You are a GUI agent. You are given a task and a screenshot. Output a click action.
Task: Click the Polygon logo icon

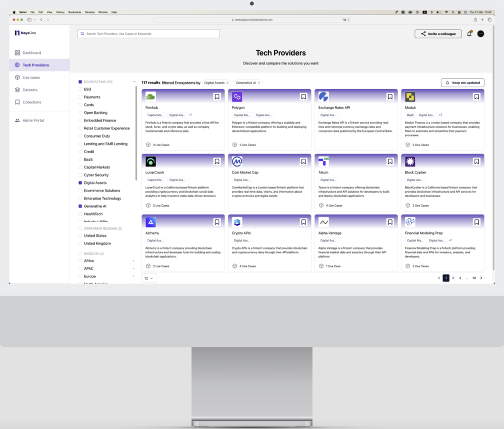point(237,96)
